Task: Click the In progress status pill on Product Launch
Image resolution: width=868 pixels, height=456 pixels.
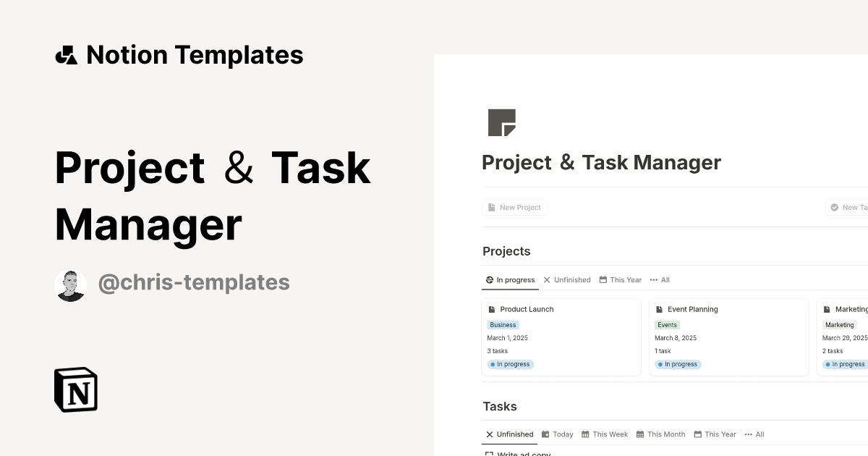Action: point(511,364)
